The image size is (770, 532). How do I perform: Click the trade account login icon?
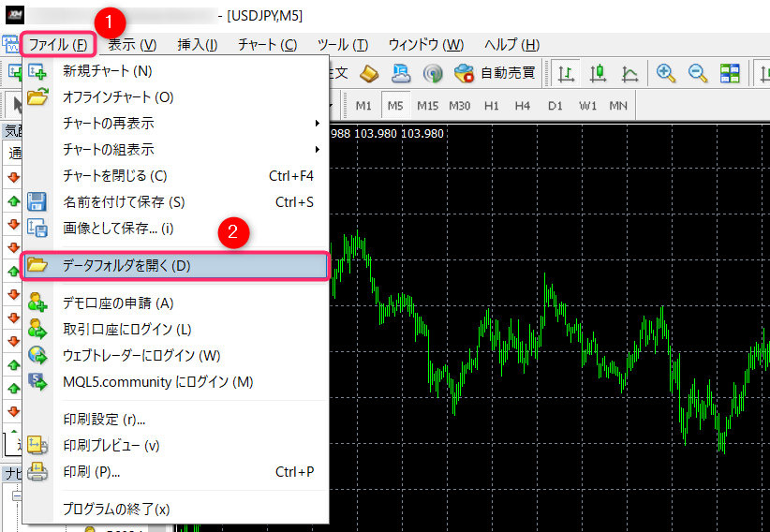tap(37, 329)
